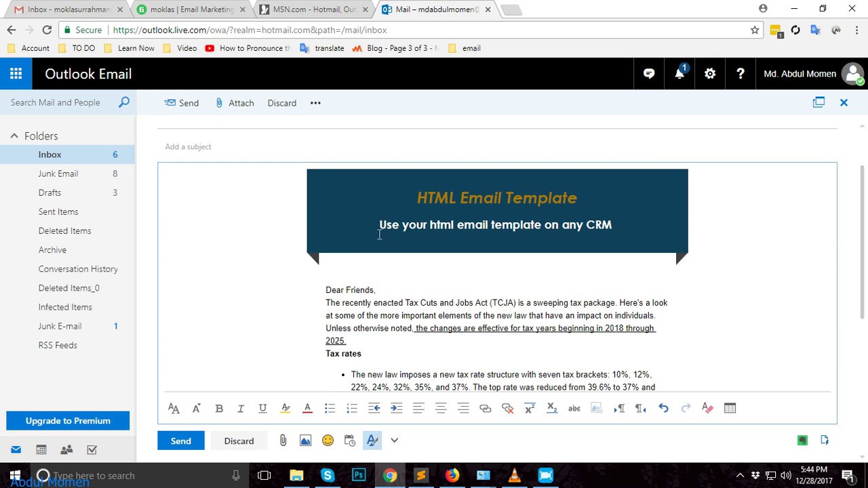Collapse the Folders section
This screenshot has height=488, width=868.
click(x=14, y=136)
